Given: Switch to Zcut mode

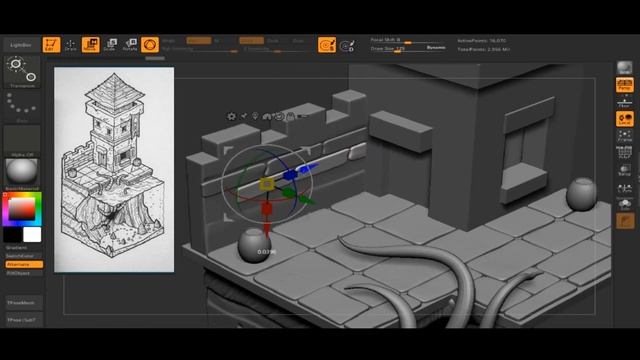Looking at the screenshot, I should 298,40.
